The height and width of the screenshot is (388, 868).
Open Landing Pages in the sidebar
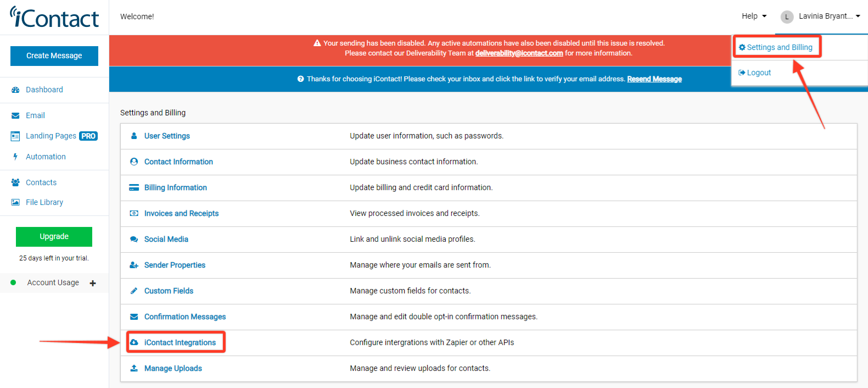[x=51, y=136]
